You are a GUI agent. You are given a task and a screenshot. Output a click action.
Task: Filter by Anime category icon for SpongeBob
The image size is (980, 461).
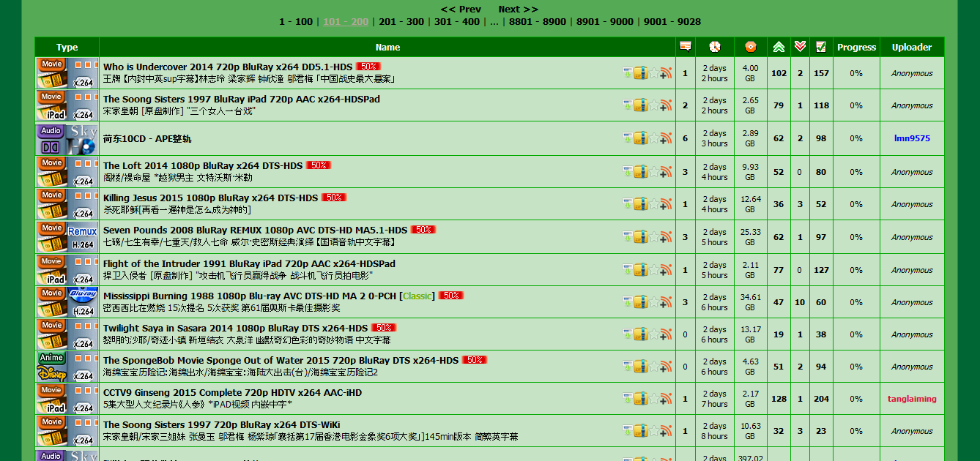coord(51,366)
